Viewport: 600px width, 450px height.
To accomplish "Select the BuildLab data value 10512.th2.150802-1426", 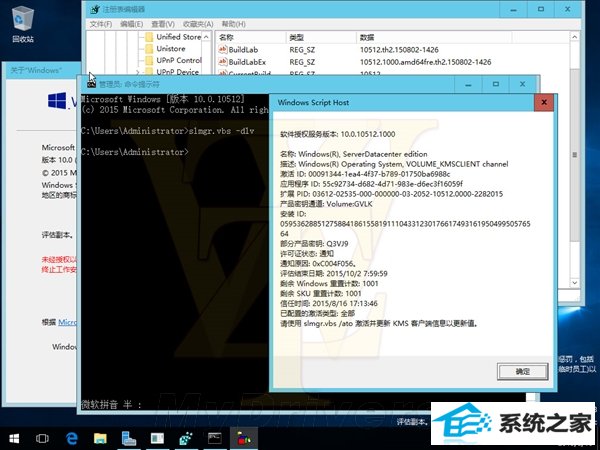I will 399,50.
